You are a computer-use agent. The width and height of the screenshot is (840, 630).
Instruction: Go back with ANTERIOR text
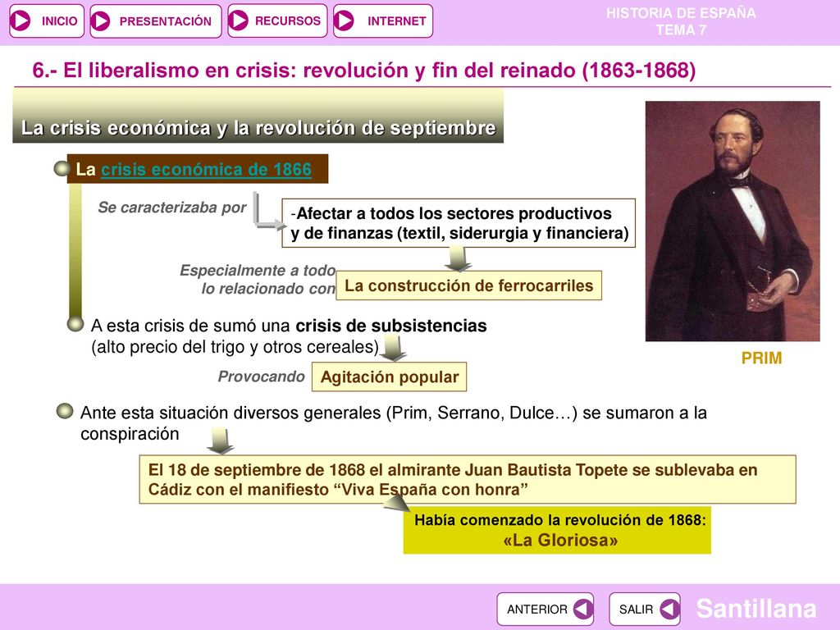click(536, 609)
